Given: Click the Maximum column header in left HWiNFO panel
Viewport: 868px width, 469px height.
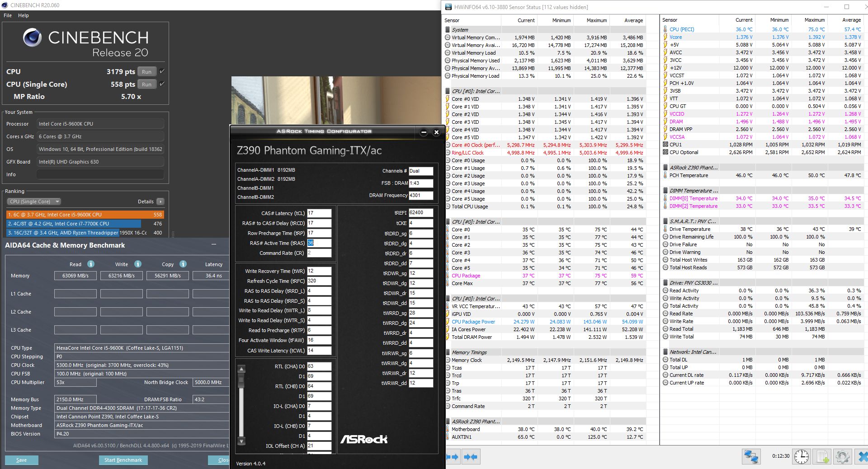Looking at the screenshot, I should pos(597,20).
